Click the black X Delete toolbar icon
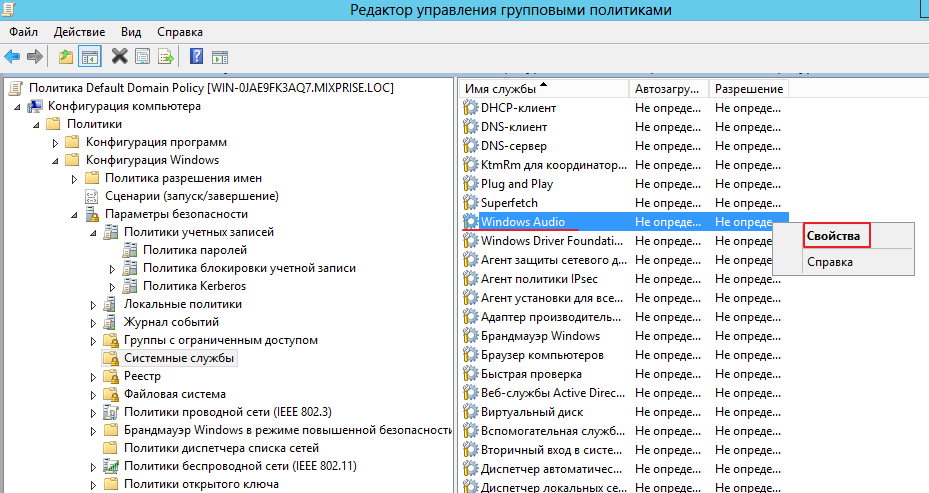The image size is (929, 493). pos(120,56)
